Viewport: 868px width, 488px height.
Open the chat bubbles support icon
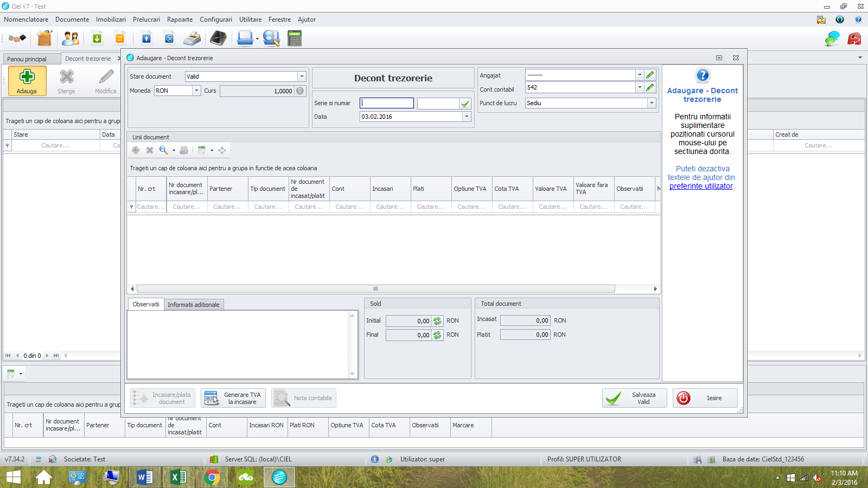coord(832,38)
